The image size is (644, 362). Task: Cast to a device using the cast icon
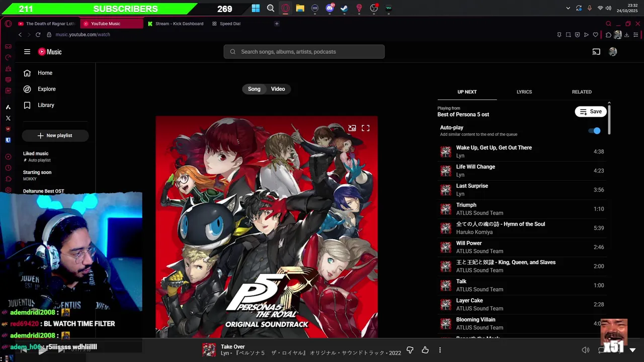tap(596, 52)
